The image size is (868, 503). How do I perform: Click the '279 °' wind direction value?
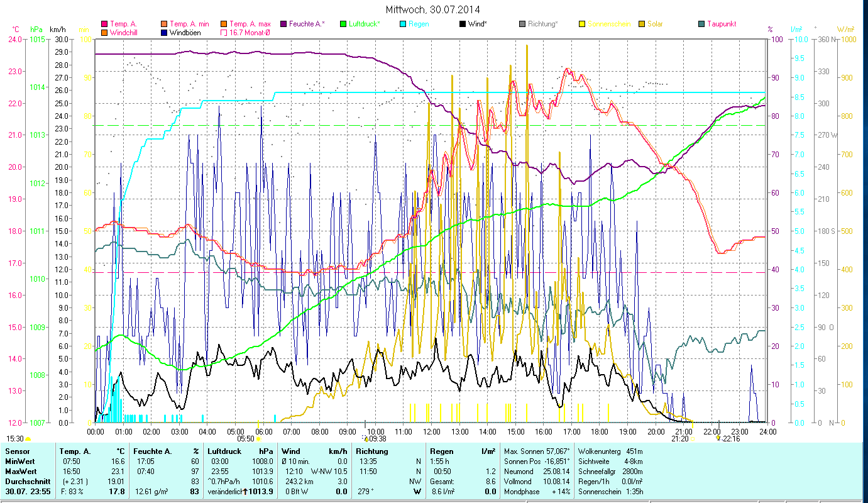coord(367,492)
